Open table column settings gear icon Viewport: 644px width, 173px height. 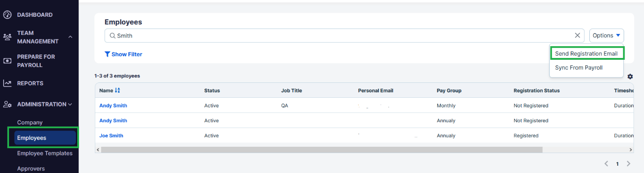(x=630, y=77)
